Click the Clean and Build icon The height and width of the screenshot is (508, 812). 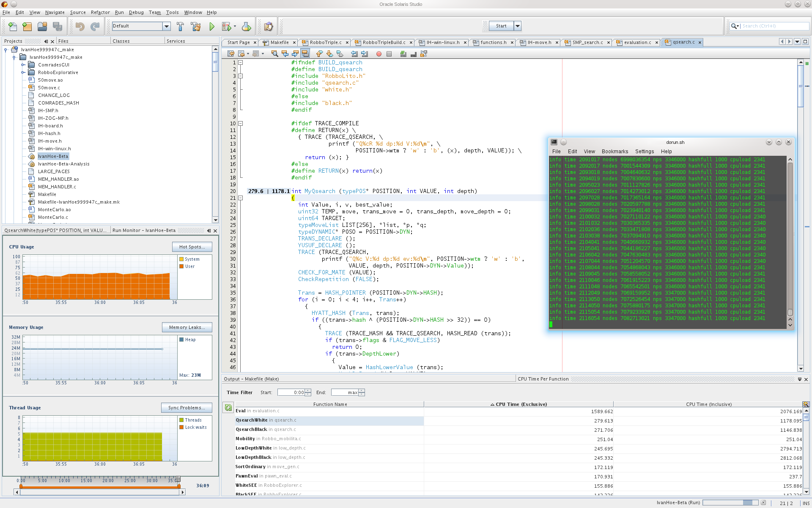(196, 26)
